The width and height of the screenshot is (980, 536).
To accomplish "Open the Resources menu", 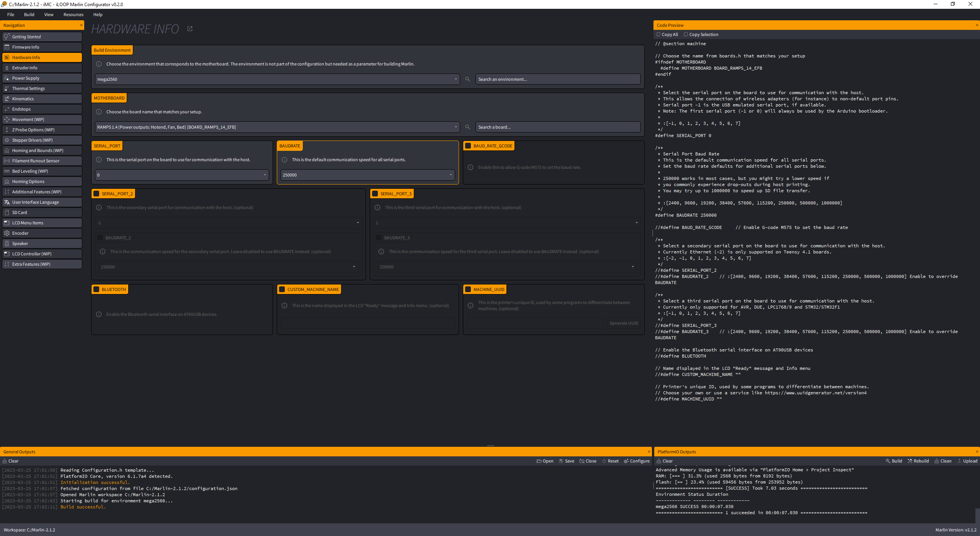I will [73, 15].
